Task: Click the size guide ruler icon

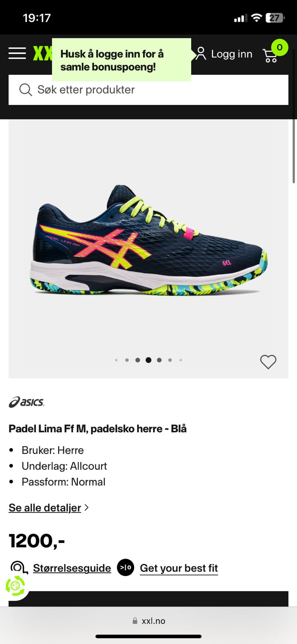Action: click(x=19, y=568)
